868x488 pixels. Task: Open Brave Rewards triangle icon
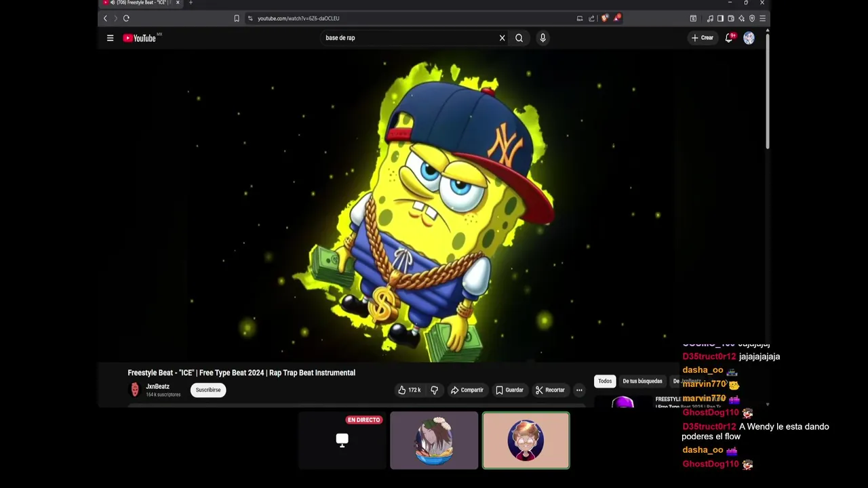point(616,18)
